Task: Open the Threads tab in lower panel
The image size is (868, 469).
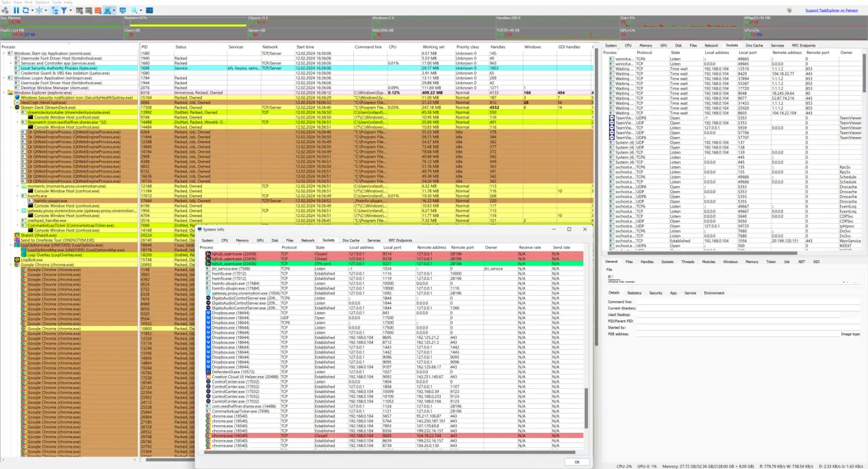Action: 687,262
